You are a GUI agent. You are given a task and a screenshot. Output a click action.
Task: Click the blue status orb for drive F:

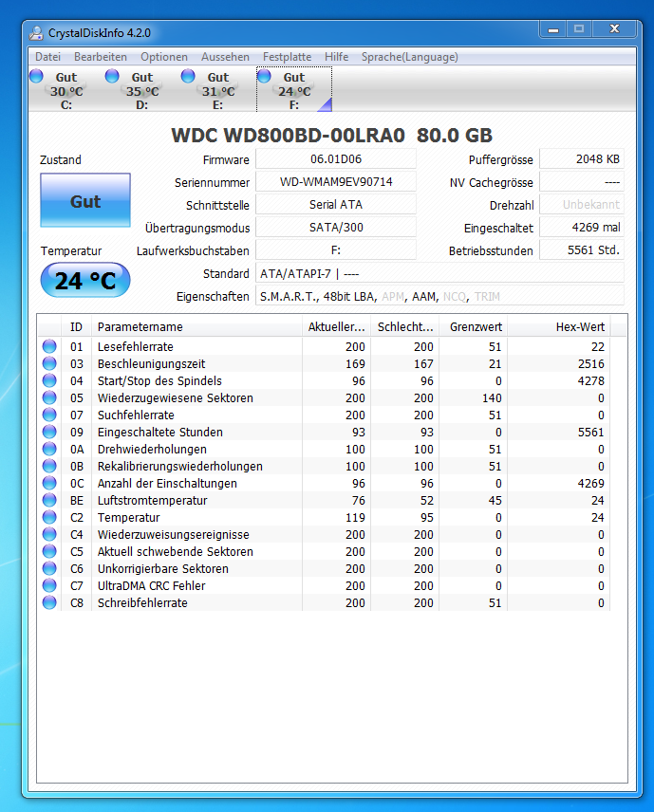[264, 76]
